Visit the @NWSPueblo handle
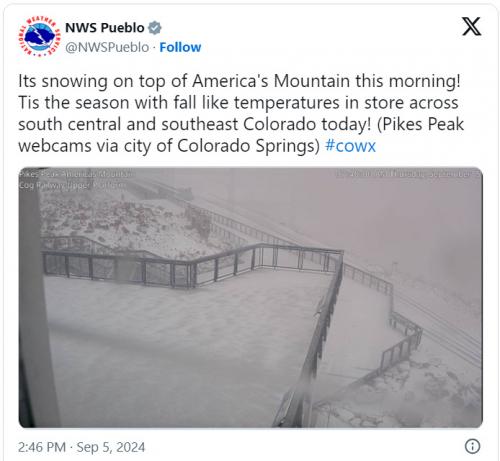Viewport: 500px width, 461px height. 107,47
